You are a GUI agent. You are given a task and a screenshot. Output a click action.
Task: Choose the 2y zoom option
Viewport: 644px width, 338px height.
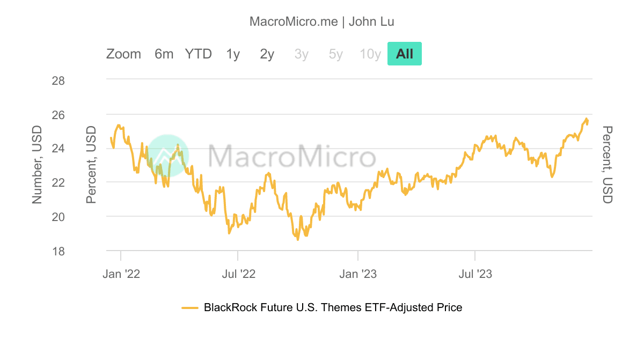pos(267,54)
